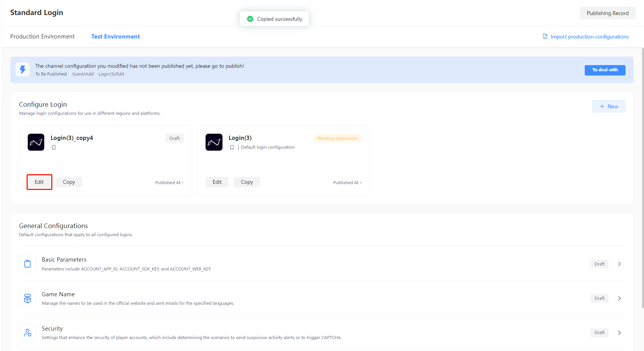Click the Game Name cube icon
Screen dimensions: 644x351
(x=28, y=299)
